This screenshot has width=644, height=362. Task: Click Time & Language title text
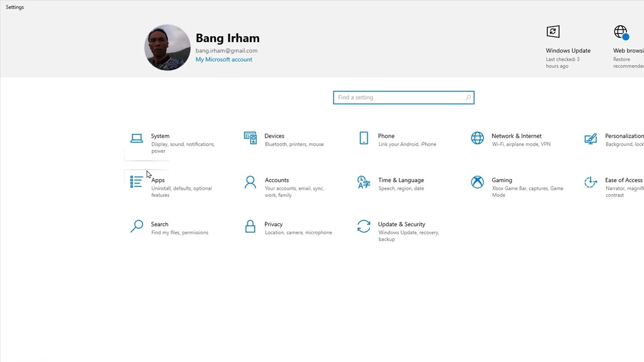coord(401,180)
